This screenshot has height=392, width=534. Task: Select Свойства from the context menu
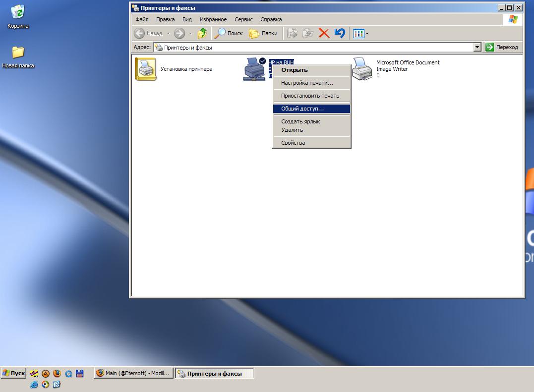point(293,143)
